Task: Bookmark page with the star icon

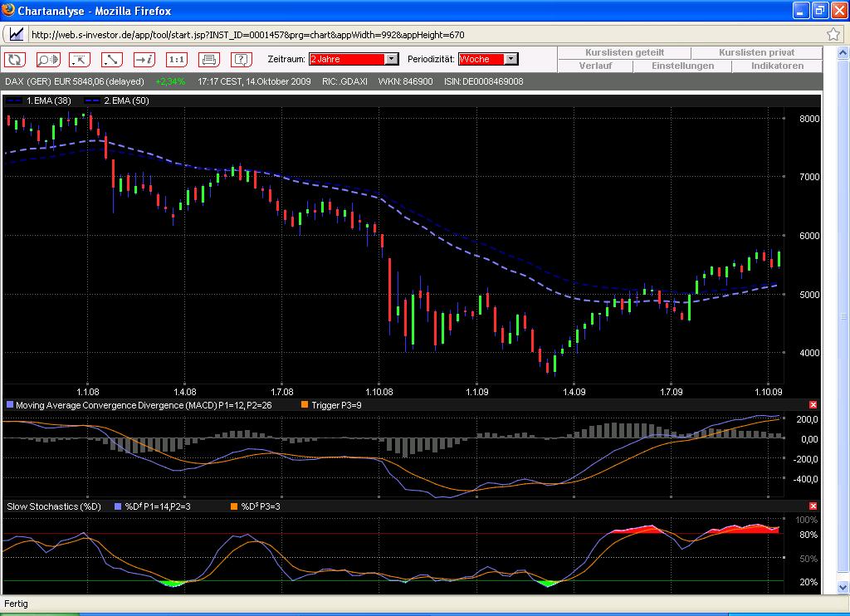Action: pos(833,34)
